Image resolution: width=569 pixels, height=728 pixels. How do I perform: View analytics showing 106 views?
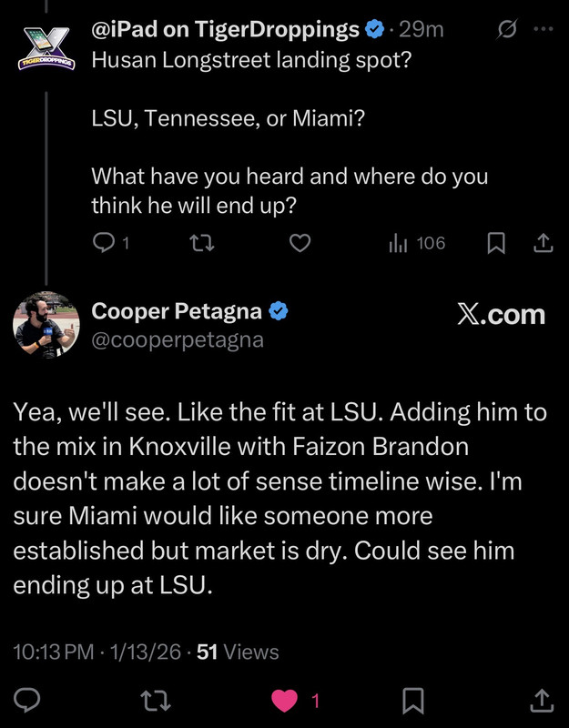click(417, 243)
